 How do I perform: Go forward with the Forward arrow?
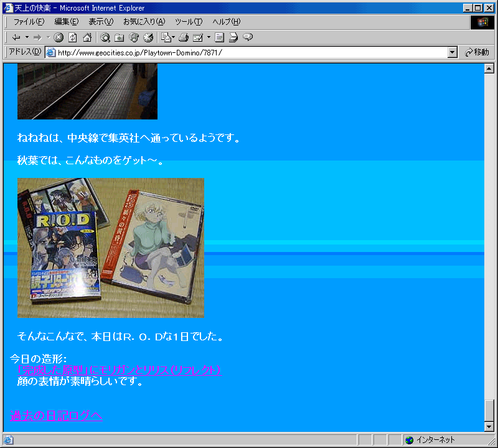tap(37, 37)
